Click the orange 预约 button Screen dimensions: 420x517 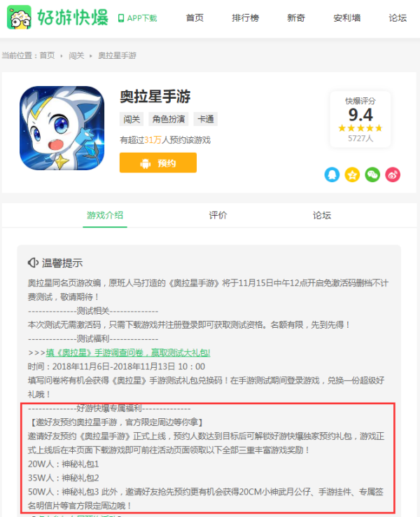158,163
